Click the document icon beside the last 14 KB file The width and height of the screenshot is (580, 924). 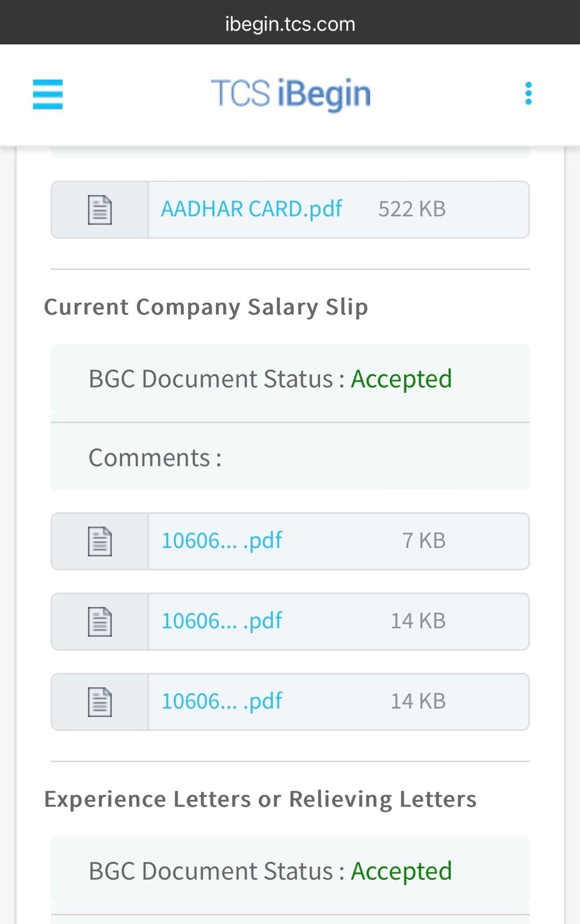tap(100, 700)
